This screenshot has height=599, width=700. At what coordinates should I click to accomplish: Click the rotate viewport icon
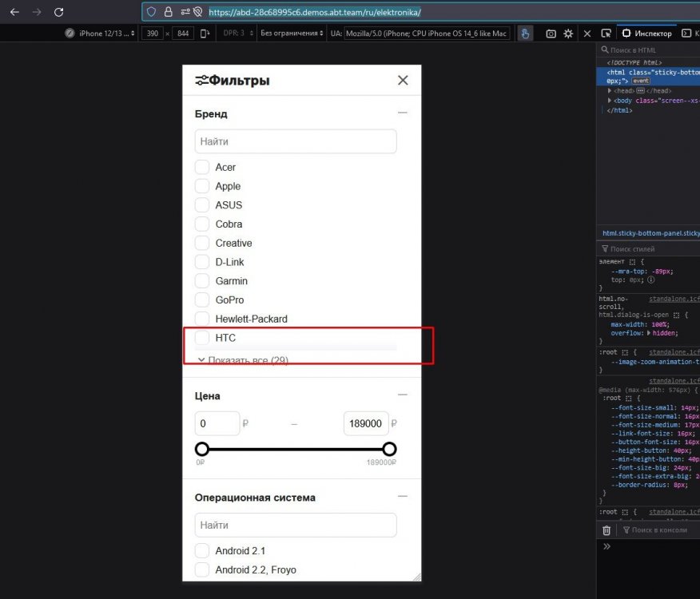204,33
